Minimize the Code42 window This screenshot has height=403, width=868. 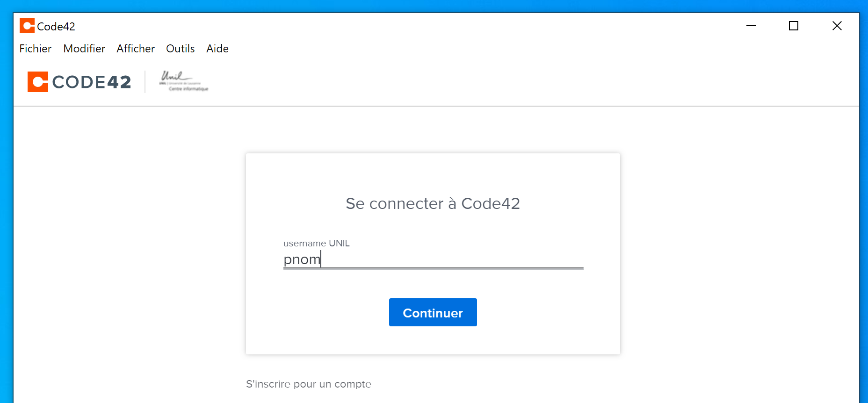coord(751,26)
